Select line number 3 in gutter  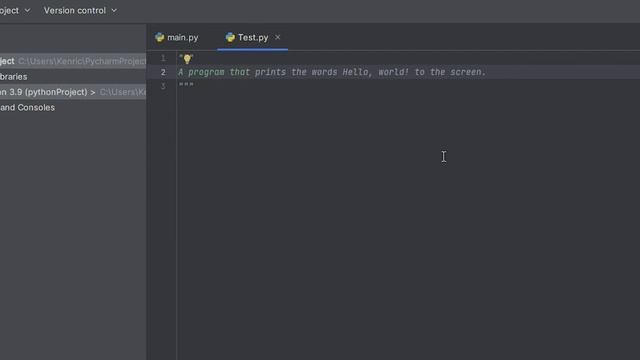[163, 86]
